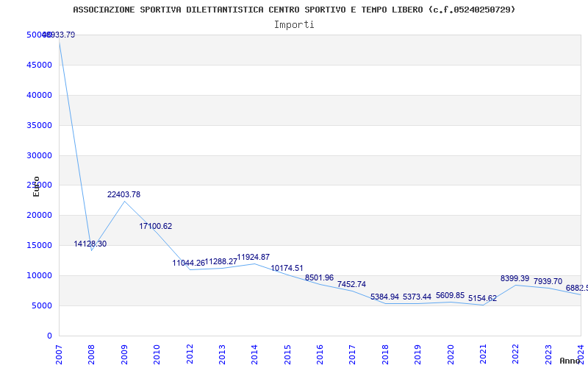588x368 pixels.
Task: Select the 2018 x-axis year label
Action: click(385, 355)
